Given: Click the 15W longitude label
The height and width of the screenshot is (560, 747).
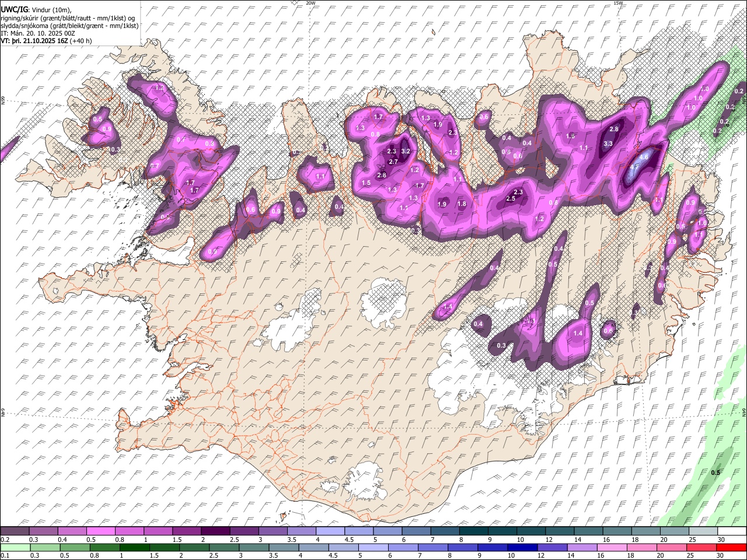Looking at the screenshot, I should [x=618, y=3].
